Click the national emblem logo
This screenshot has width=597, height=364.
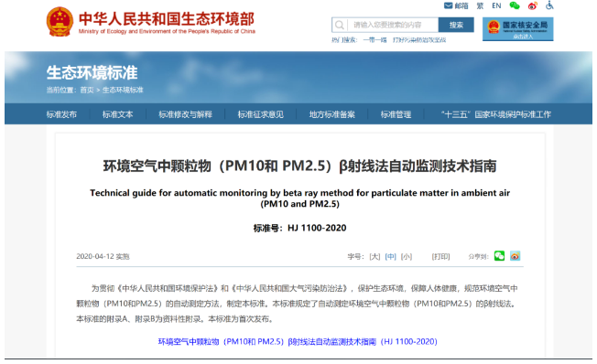click(60, 22)
